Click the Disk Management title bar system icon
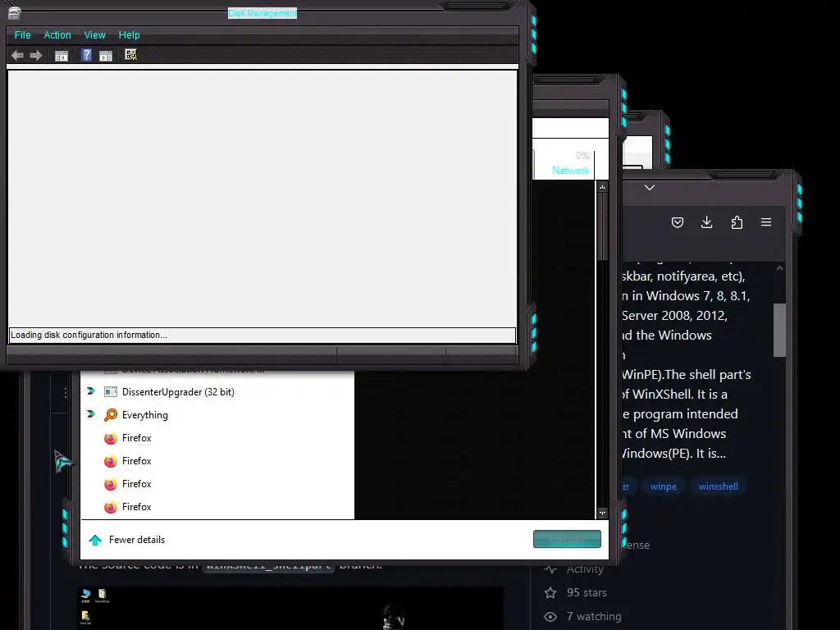The height and width of the screenshot is (630, 840). pos(15,13)
